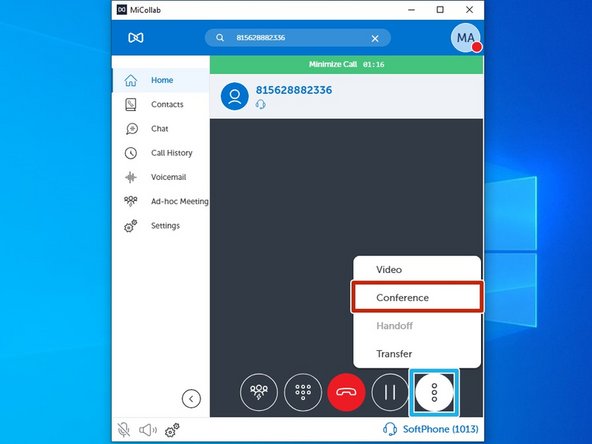Click the MiCollab title bar icon
The width and height of the screenshot is (592, 444).
tap(122, 10)
